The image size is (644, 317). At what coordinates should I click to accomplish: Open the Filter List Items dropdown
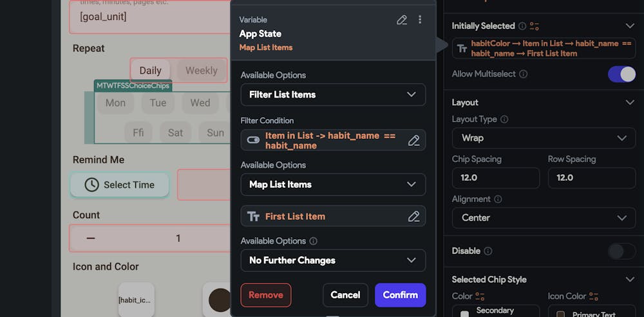[333, 95]
